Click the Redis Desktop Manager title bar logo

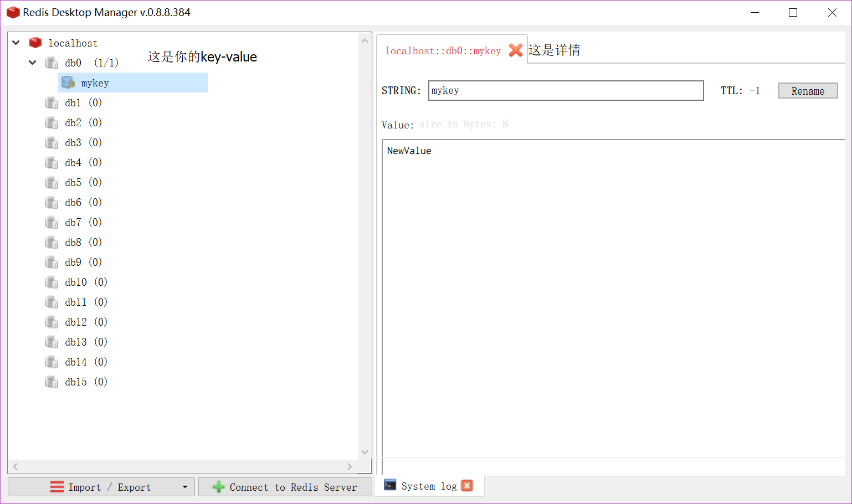[x=13, y=12]
